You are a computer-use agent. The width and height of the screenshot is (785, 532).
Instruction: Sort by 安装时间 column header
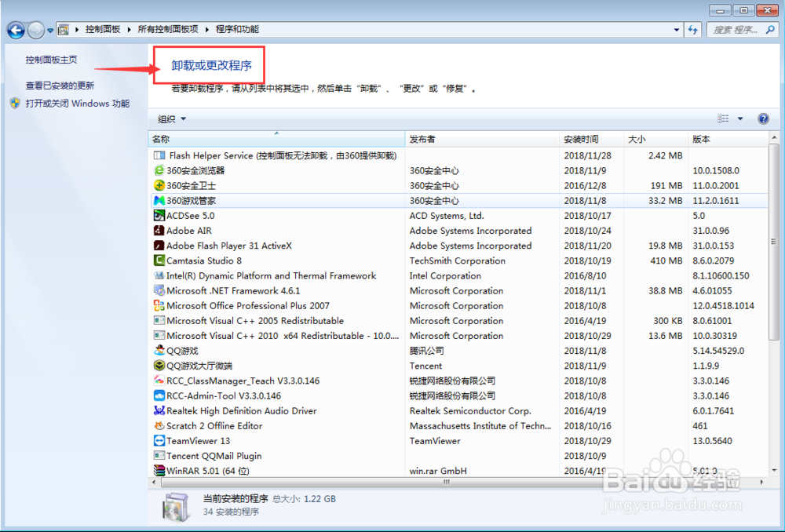[x=591, y=139]
